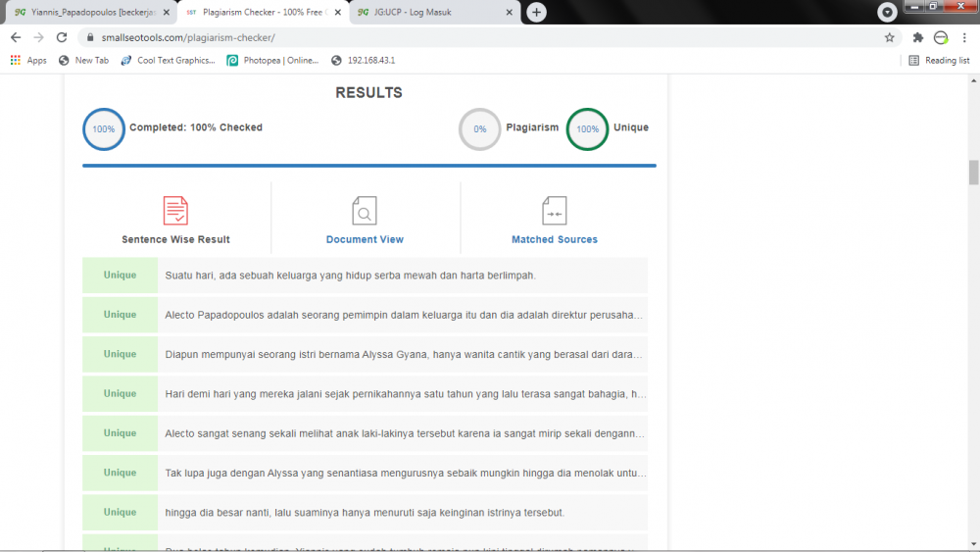Open the Chrome profile avatar icon

coord(941,37)
